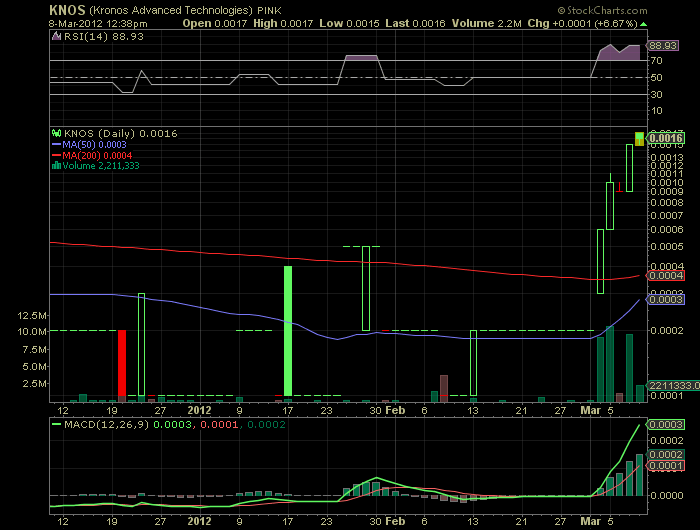Select the blue MA(50) legend marker
The height and width of the screenshot is (530, 700).
[56, 143]
